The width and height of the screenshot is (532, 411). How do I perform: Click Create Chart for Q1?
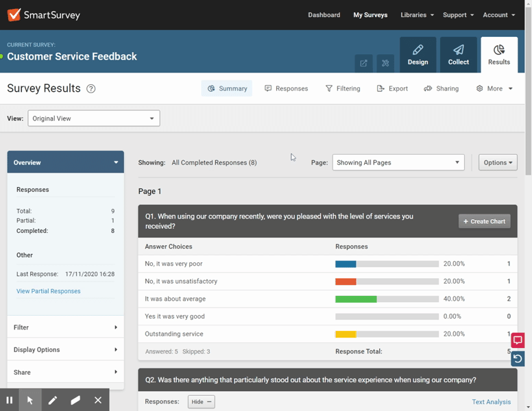pos(484,221)
